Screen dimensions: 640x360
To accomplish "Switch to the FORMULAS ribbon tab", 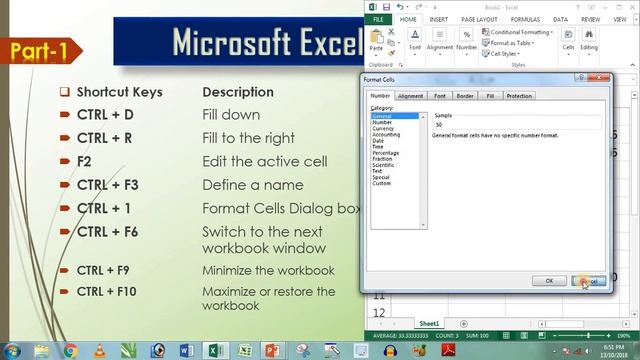I will tap(525, 20).
